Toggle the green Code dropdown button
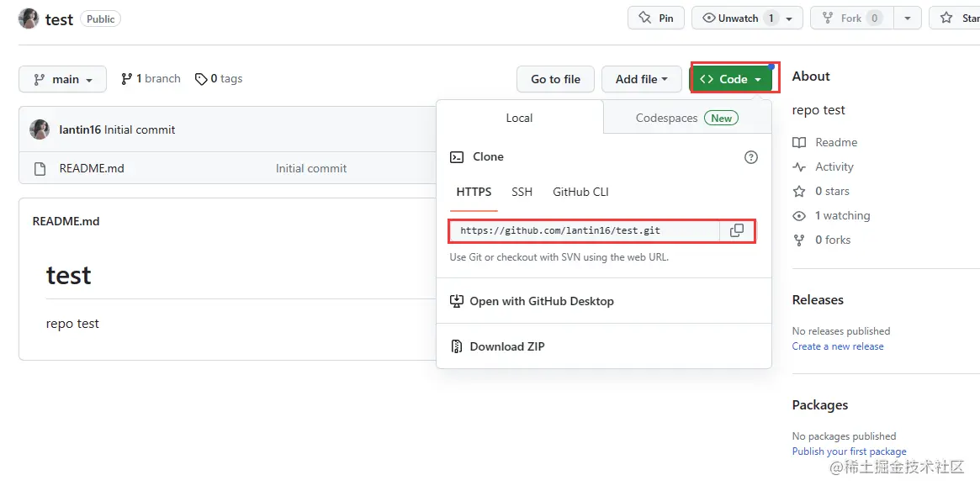This screenshot has height=491, width=980. point(731,79)
